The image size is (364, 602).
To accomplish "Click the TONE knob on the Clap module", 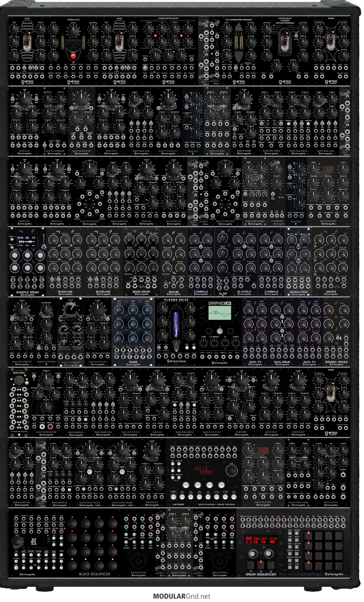I will pos(223,238).
